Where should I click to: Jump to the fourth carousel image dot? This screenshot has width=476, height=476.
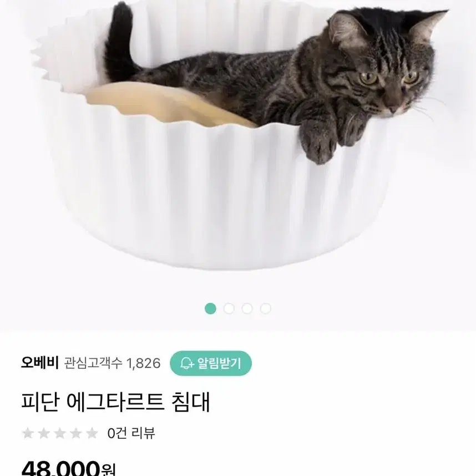[x=266, y=308]
